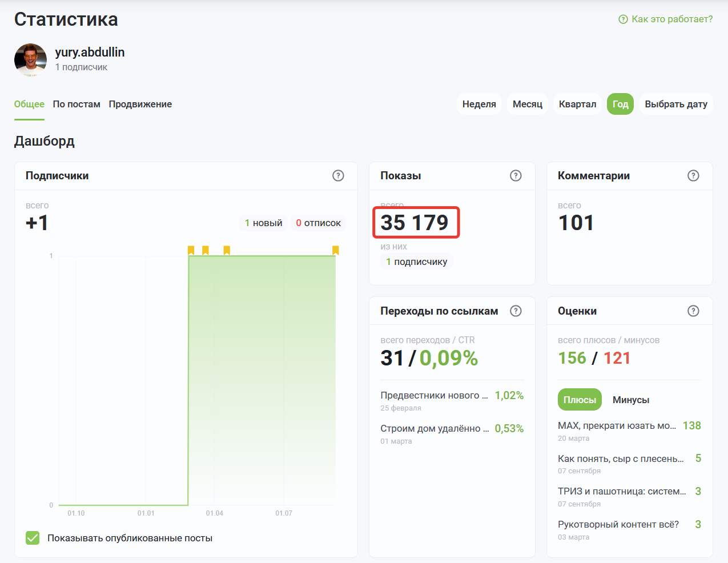Open post Предвестники нового link
Screen dimensions: 728x563
point(434,395)
